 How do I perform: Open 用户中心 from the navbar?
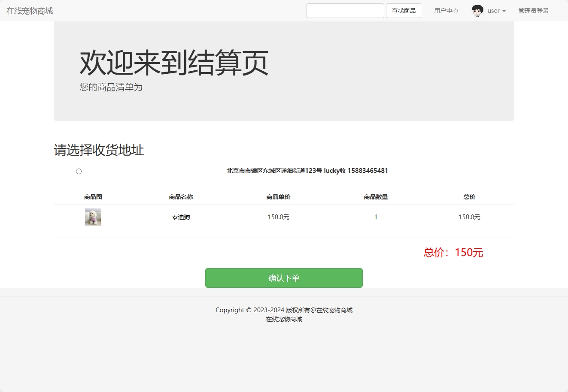click(446, 11)
